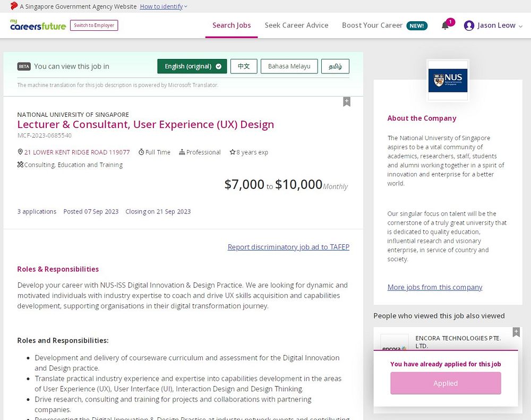Bookmark the NUS Lecturer job
Screen dimensions: 531x420
pos(346,101)
